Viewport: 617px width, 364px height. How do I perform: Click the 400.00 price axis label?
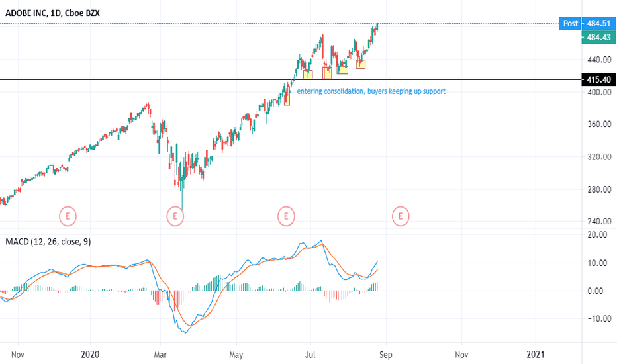[599, 92]
